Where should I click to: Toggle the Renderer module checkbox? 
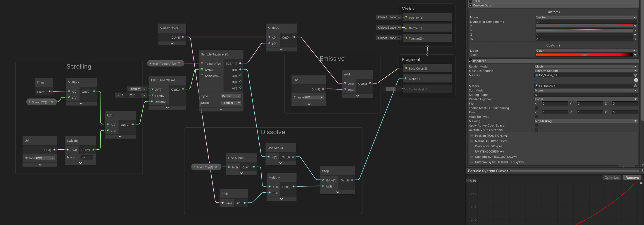click(x=470, y=61)
